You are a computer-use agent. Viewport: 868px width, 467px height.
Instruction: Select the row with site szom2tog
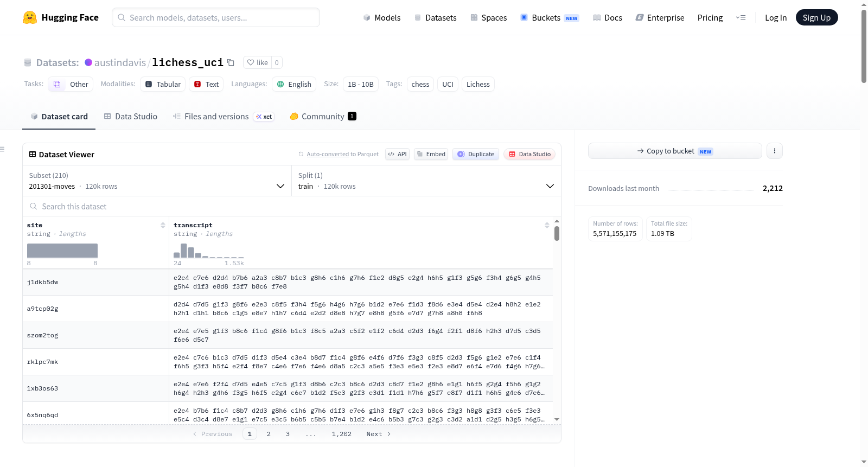click(x=288, y=335)
